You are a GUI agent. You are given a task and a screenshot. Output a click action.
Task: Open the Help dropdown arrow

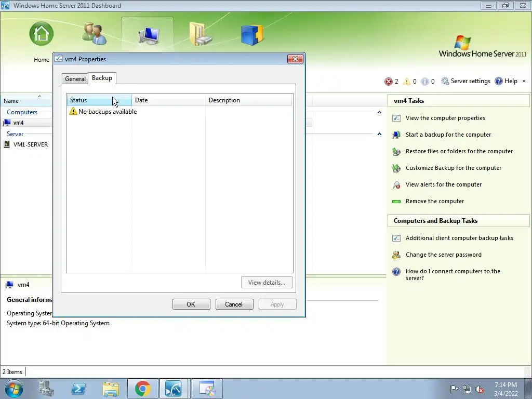[524, 82]
